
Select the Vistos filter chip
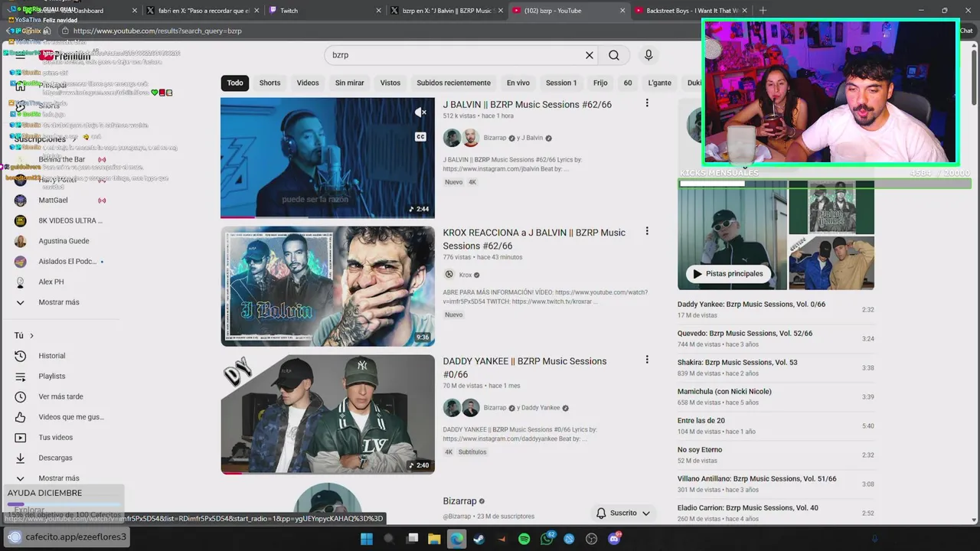tap(390, 83)
